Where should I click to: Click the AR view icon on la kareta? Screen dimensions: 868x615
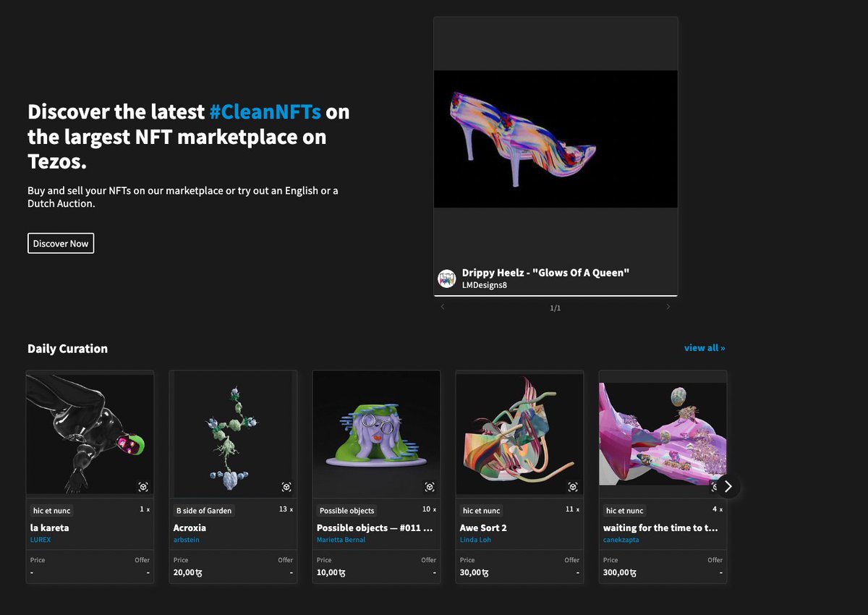(143, 487)
